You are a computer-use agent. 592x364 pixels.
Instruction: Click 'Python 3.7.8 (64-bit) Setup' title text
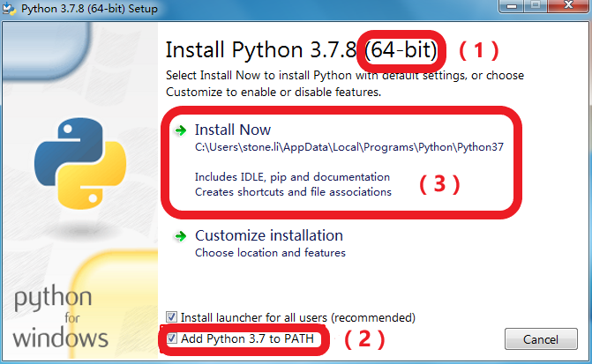click(89, 8)
